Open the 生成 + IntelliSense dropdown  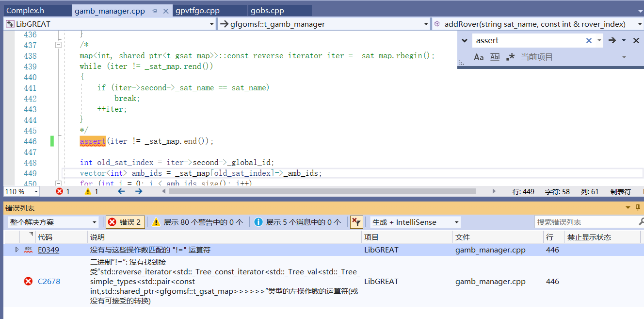[415, 222]
